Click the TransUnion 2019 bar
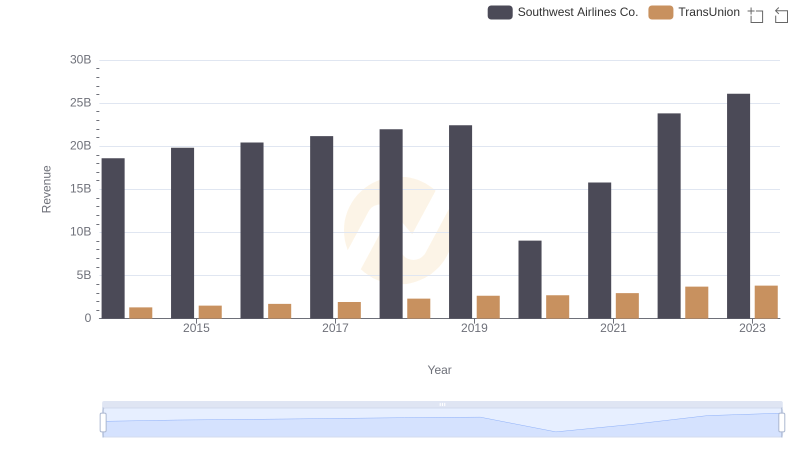 click(488, 307)
